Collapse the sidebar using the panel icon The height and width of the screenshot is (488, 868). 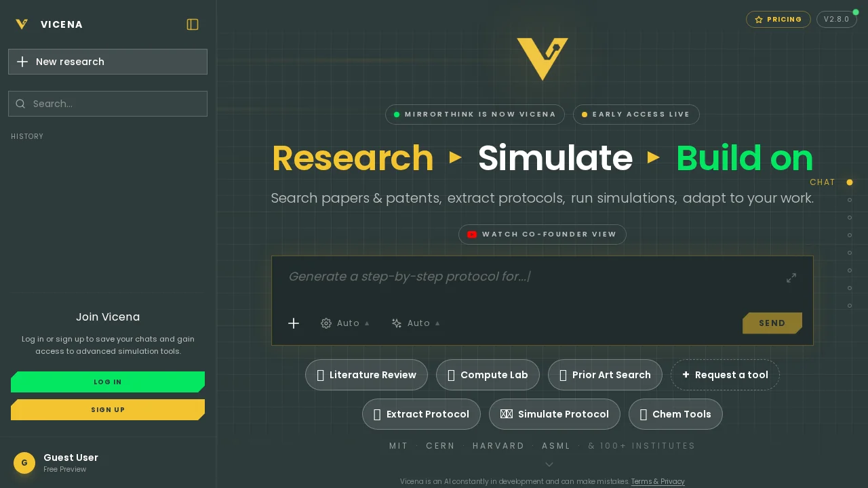(193, 24)
